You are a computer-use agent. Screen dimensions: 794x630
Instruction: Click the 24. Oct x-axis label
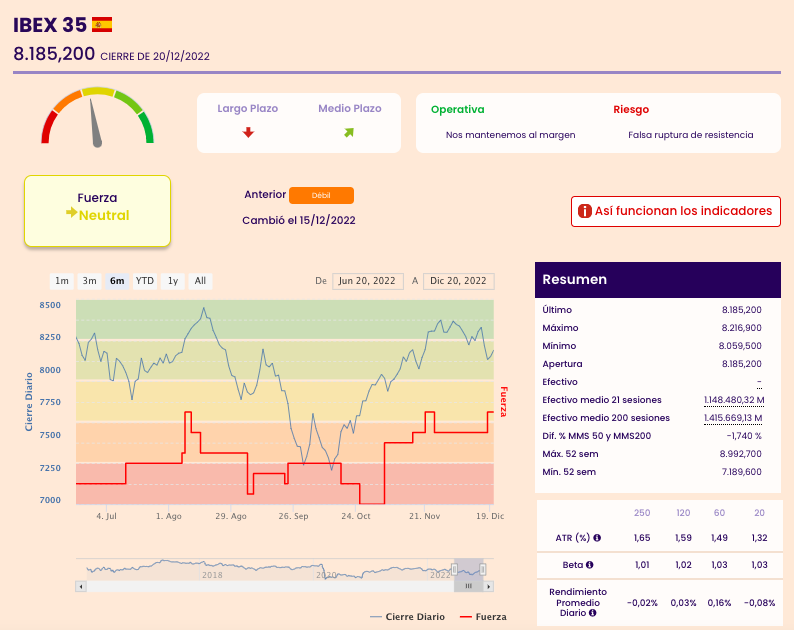pos(355,516)
